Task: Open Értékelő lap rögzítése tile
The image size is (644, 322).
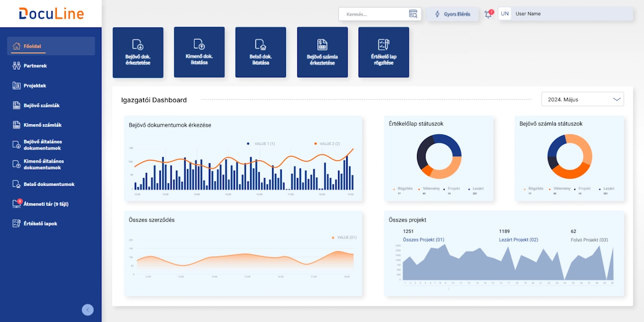Action: 383,52
